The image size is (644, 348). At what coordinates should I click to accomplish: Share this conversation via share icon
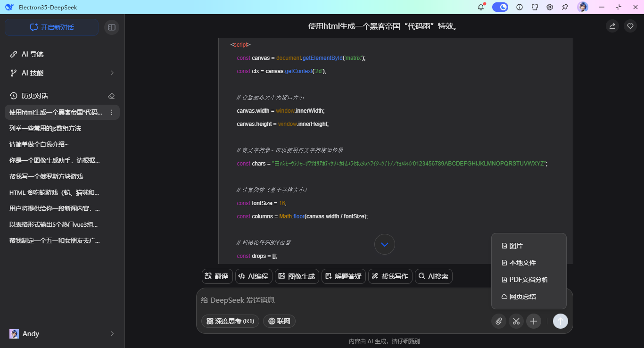612,26
